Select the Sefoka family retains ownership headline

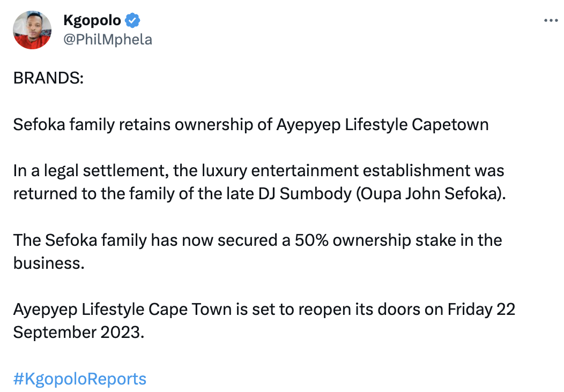pyautogui.click(x=251, y=125)
